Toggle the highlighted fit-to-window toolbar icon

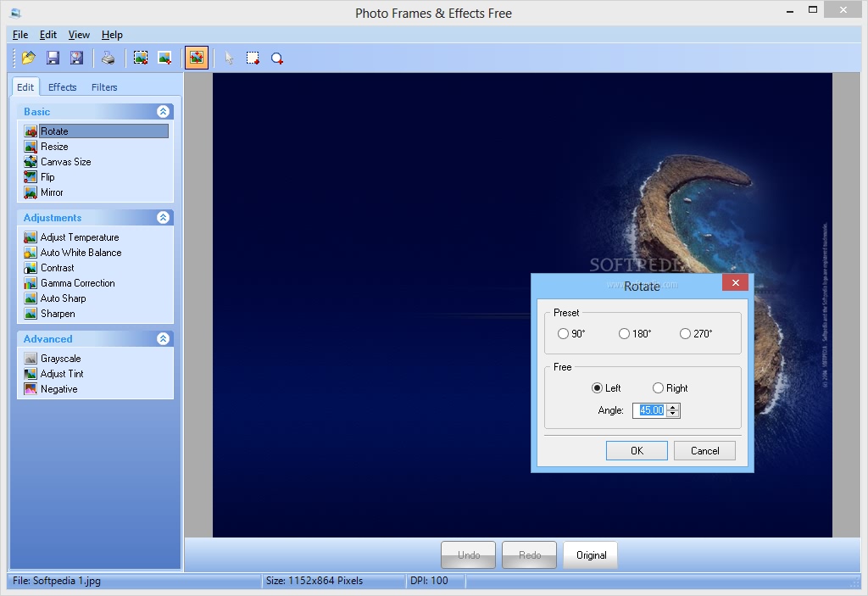coord(197,58)
